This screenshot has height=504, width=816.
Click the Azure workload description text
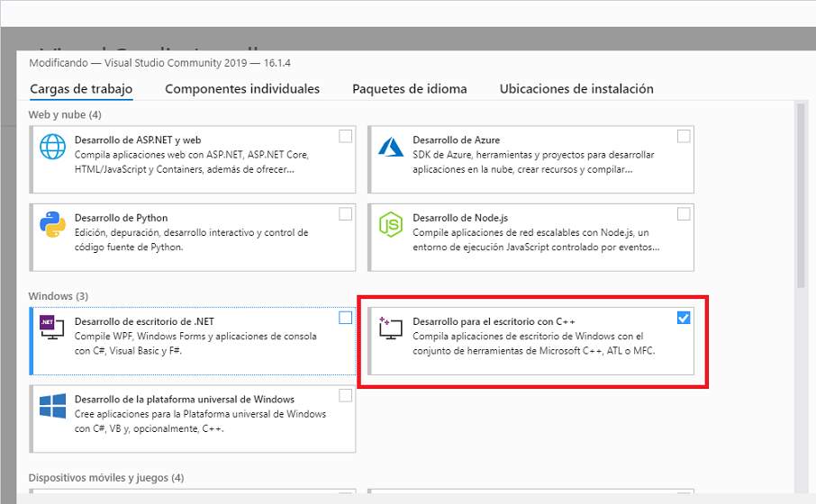tap(533, 162)
